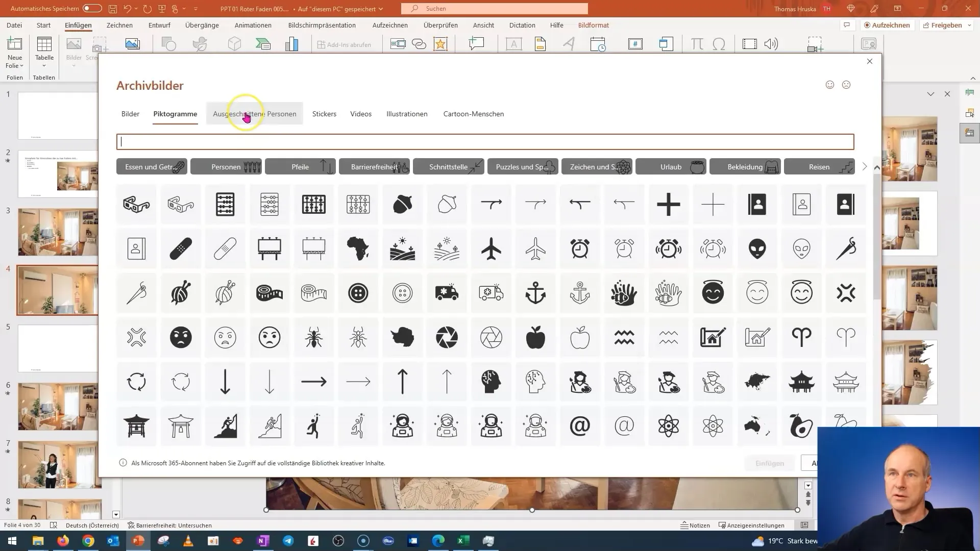Pick the filled AI head pictogram

point(491,382)
